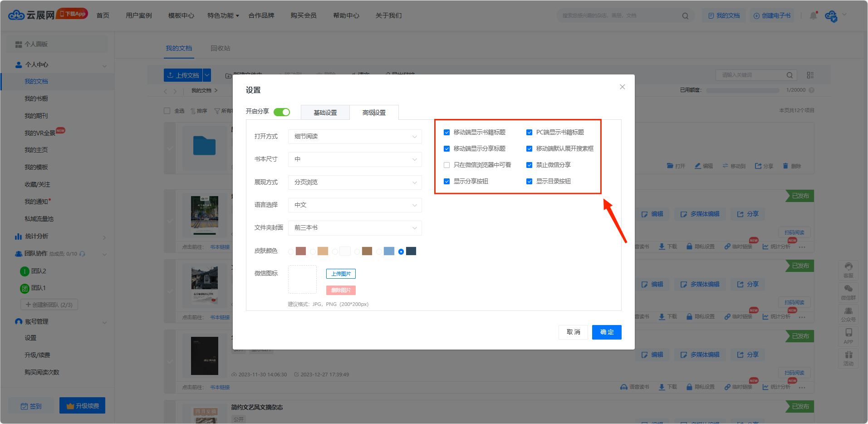
Task: Click the grid view icon in toolbar
Action: pyautogui.click(x=810, y=75)
